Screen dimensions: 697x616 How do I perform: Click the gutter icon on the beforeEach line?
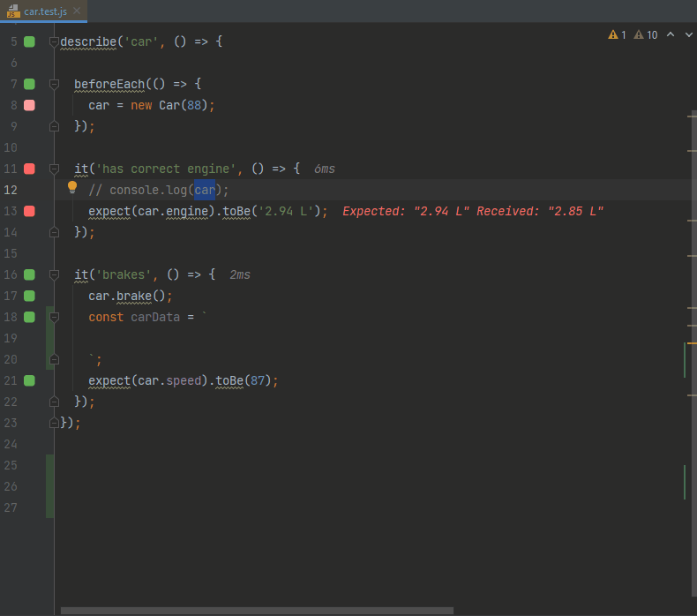29,84
